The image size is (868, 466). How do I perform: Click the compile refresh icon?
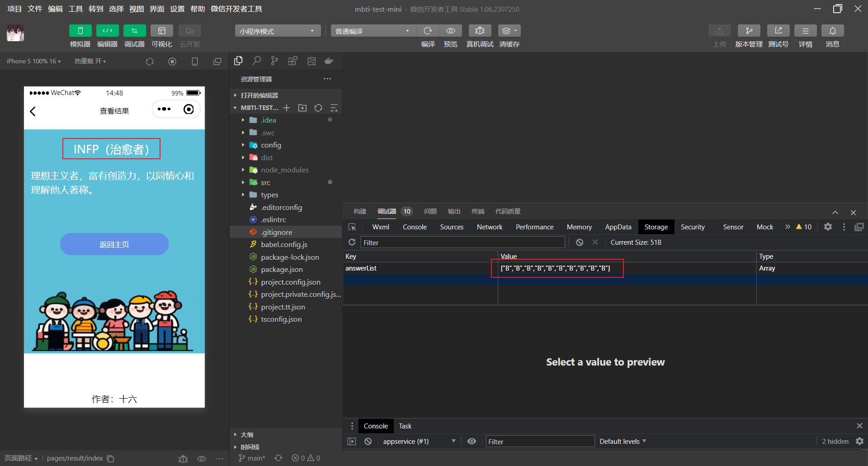click(x=428, y=31)
